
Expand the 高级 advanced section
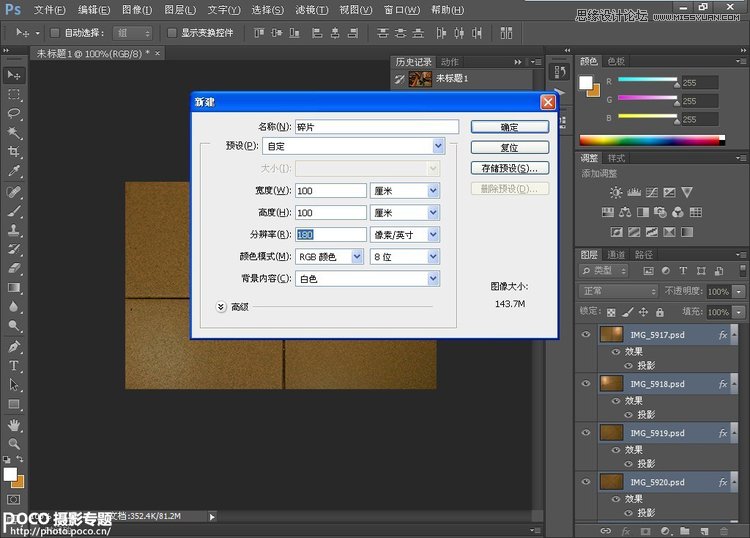pos(221,307)
